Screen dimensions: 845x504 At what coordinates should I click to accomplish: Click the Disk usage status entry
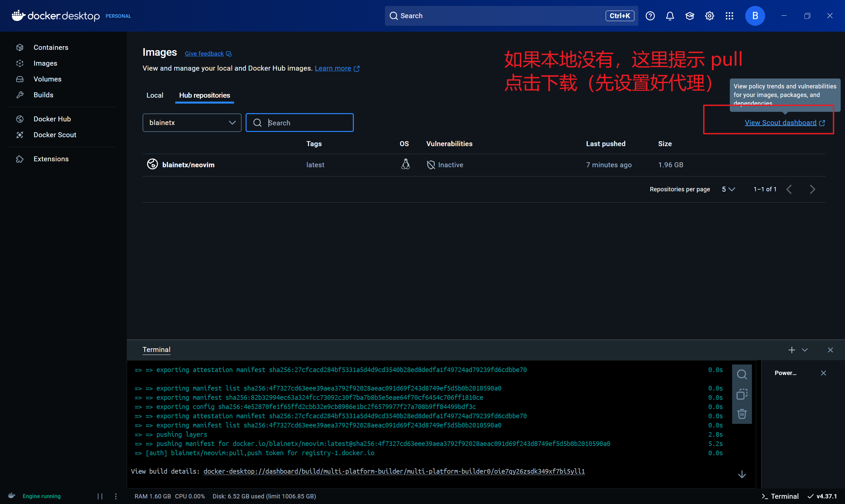(x=264, y=496)
